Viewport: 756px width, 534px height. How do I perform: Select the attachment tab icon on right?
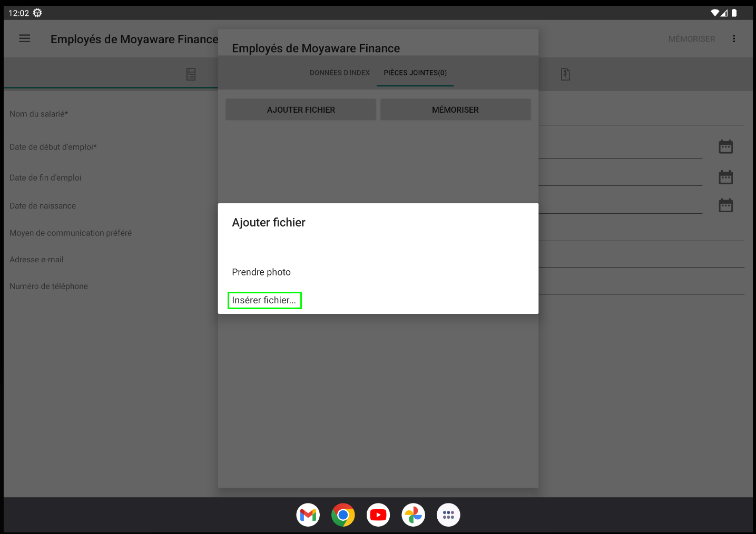tap(565, 74)
